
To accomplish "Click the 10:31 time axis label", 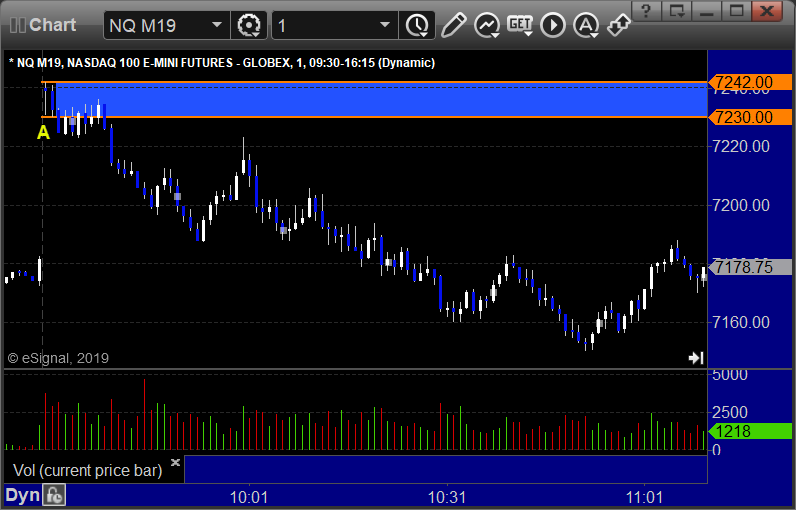I will 447,497.
